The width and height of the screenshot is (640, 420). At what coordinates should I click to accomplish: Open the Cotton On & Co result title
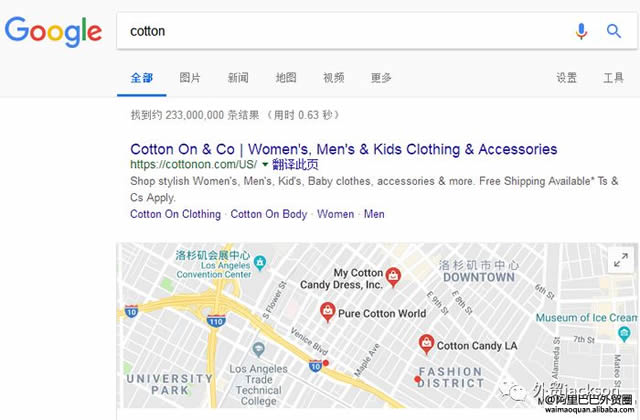(343, 149)
